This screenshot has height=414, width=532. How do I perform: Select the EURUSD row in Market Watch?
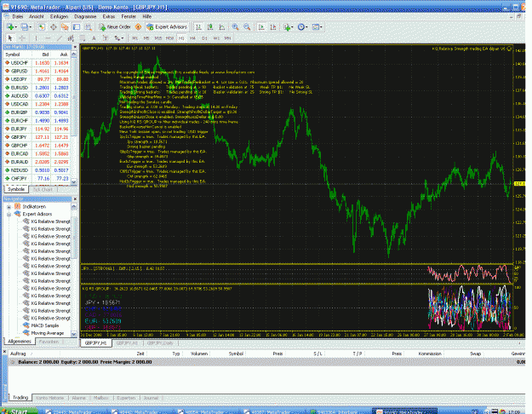[37, 88]
